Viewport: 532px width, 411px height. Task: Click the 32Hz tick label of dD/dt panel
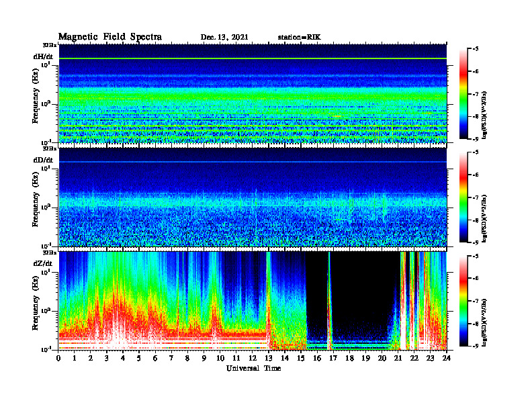tap(50, 148)
